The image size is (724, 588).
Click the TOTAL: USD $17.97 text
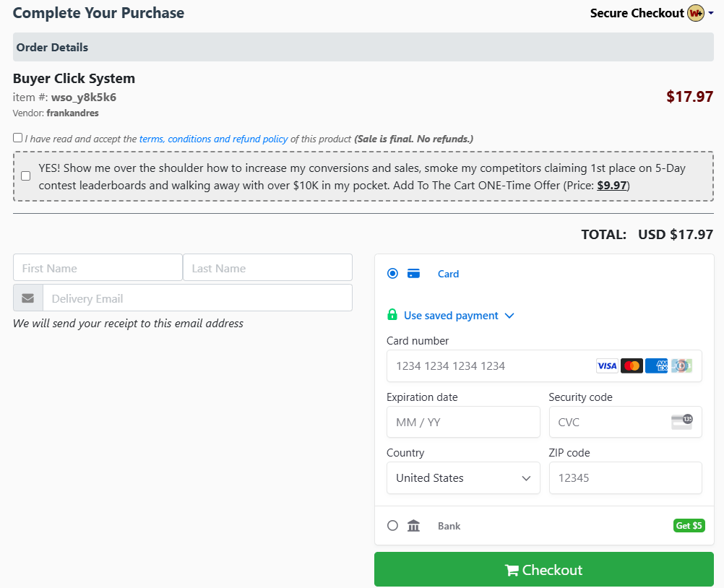pos(647,235)
